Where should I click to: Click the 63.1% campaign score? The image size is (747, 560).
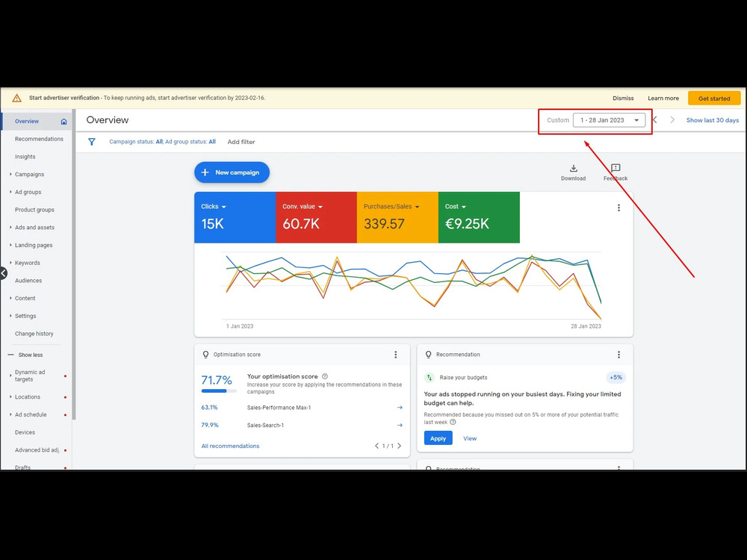pos(209,408)
